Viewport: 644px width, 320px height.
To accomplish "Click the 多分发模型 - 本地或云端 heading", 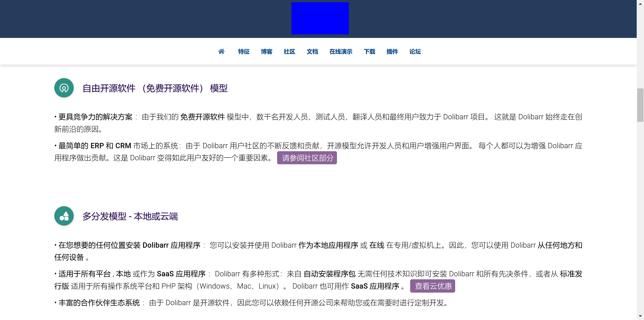I will tap(130, 216).
